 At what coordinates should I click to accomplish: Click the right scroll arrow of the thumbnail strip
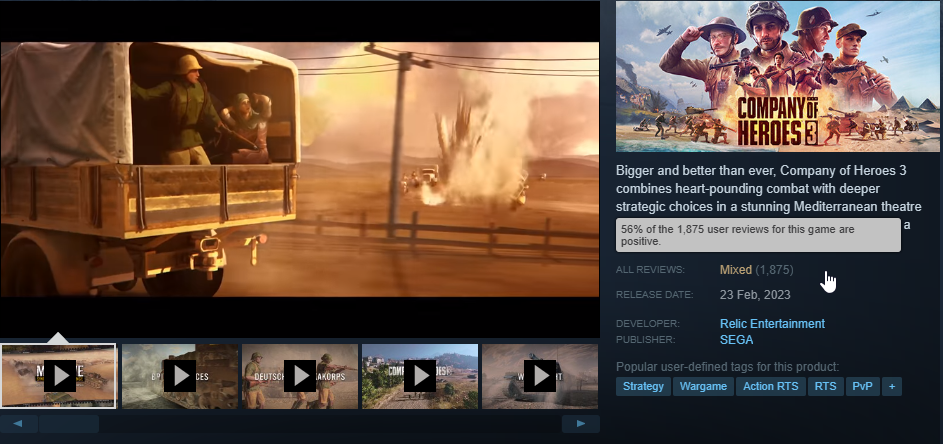pyautogui.click(x=580, y=424)
